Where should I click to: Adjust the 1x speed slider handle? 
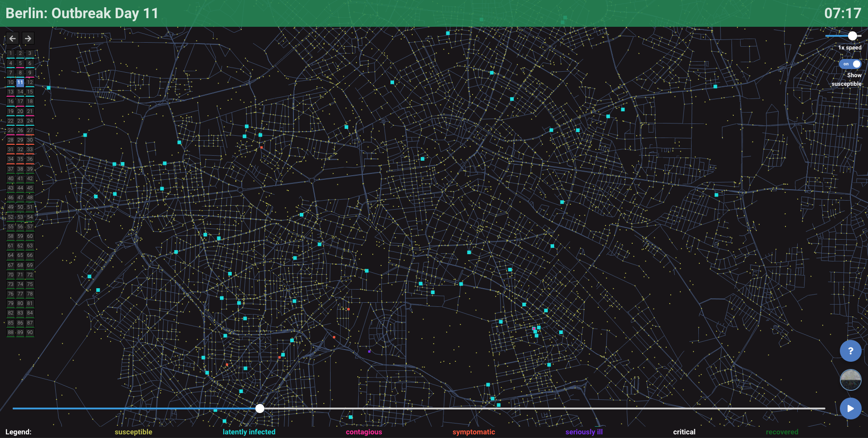pos(853,36)
